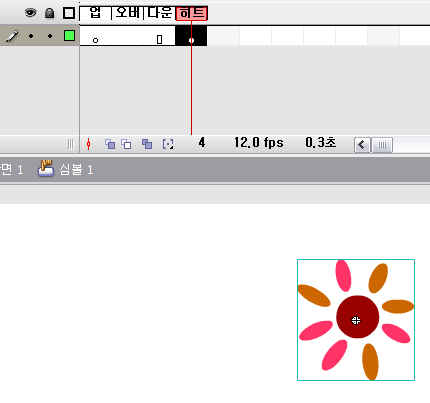The image size is (430, 403).
Task: Click the lock all layers icon
Action: coord(49,13)
